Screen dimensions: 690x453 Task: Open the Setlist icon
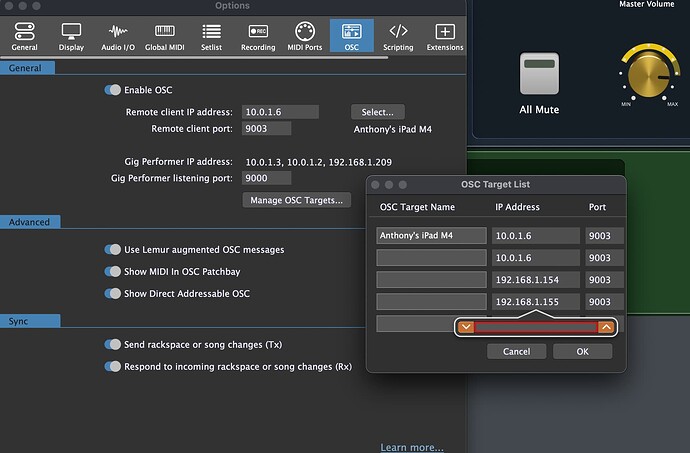click(x=212, y=32)
